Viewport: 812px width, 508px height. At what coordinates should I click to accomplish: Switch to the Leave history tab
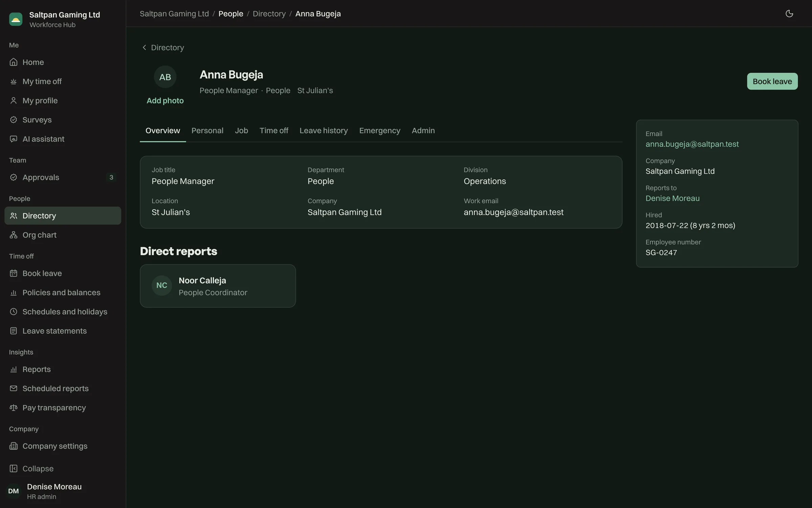coord(323,130)
